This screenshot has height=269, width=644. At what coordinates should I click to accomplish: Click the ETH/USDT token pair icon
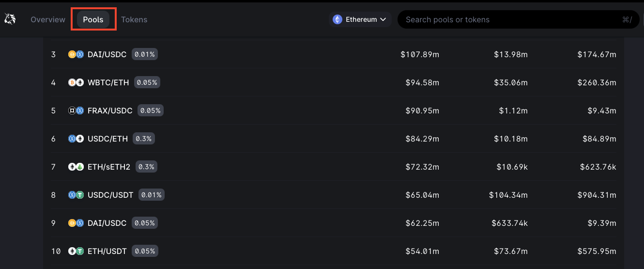(76, 252)
